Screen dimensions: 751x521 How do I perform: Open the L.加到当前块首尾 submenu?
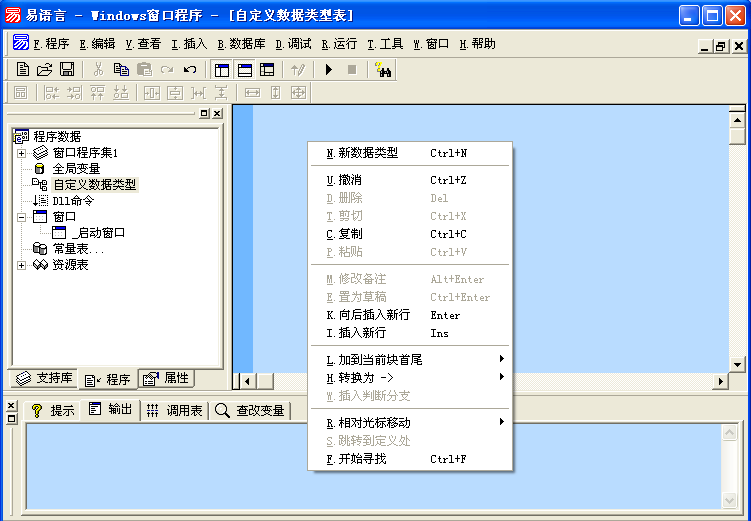click(x=411, y=360)
